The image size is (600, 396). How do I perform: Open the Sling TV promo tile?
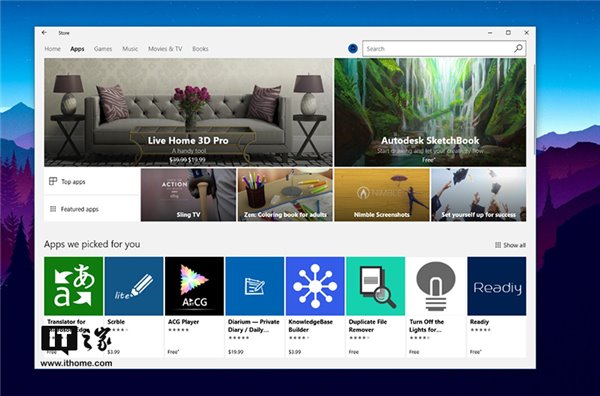point(188,195)
